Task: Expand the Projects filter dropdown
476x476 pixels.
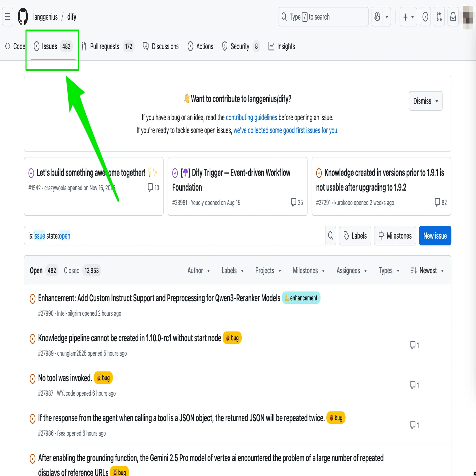Action: coord(268,271)
